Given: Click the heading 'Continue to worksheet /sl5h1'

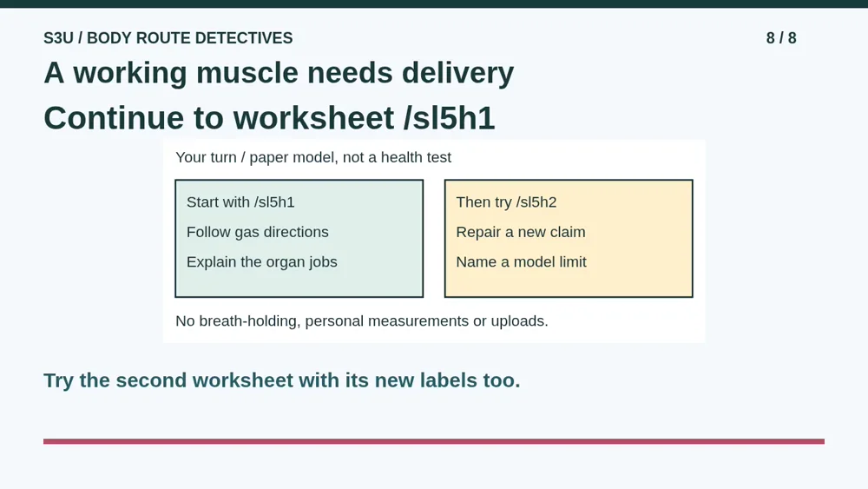Looking at the screenshot, I should coord(269,118).
